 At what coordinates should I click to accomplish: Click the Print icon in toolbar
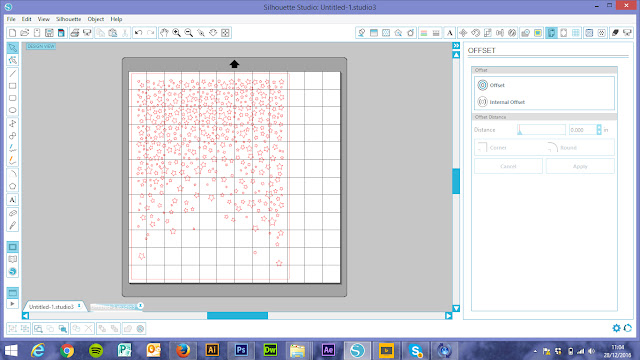click(x=74, y=33)
